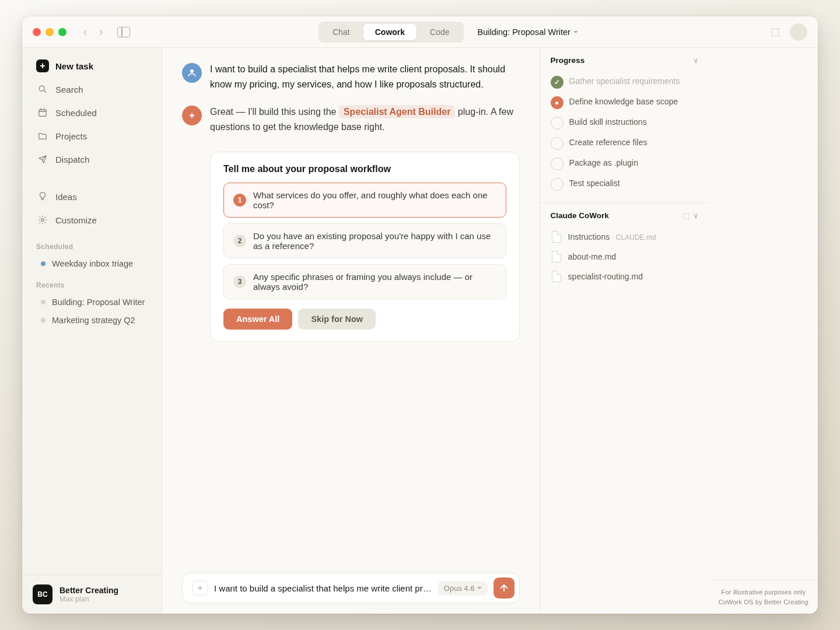The image size is (840, 630).
Task: Select the Package as .plugin step circle
Action: [557, 163]
